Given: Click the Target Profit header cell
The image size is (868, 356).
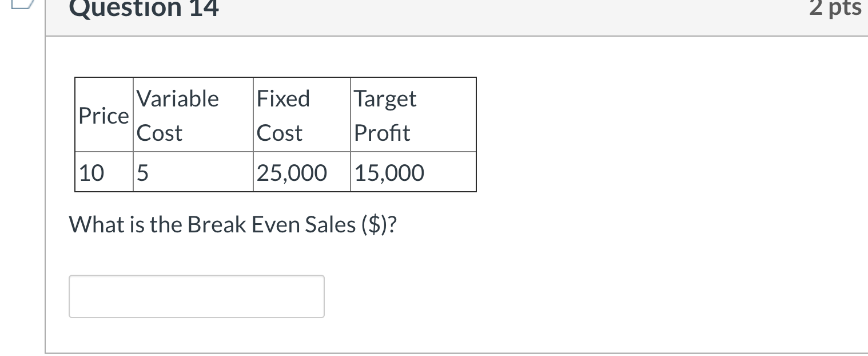Looking at the screenshot, I should 384,114.
